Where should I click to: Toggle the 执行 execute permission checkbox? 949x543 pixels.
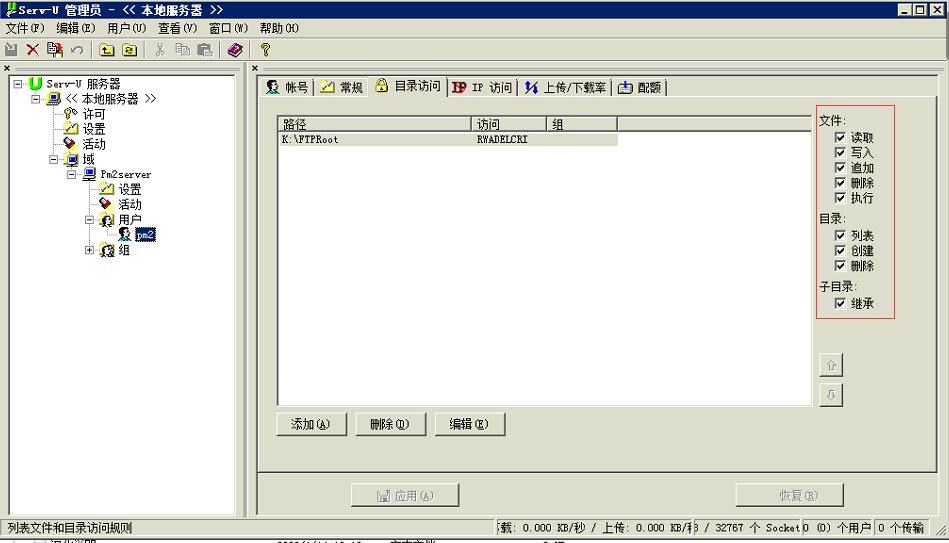(840, 198)
